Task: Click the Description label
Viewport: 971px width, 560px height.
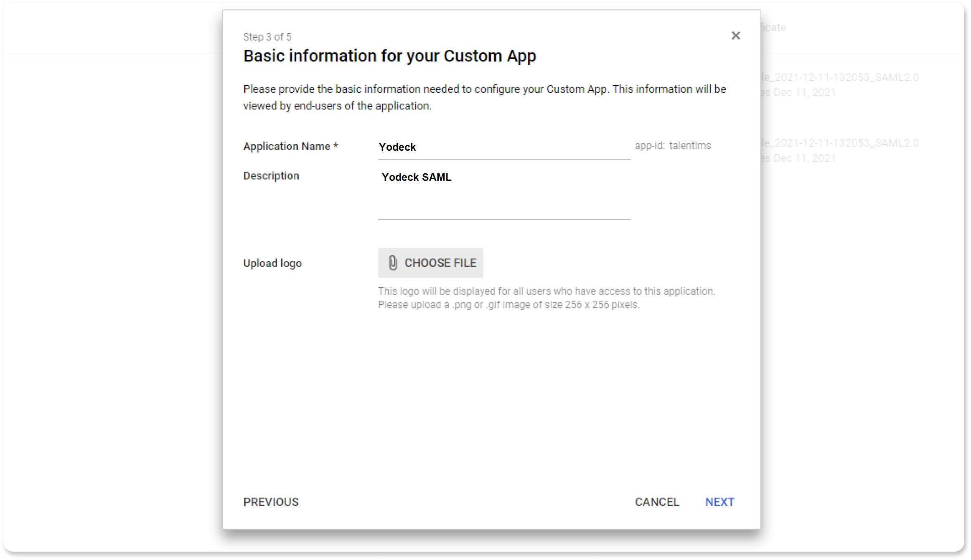Action: tap(271, 176)
